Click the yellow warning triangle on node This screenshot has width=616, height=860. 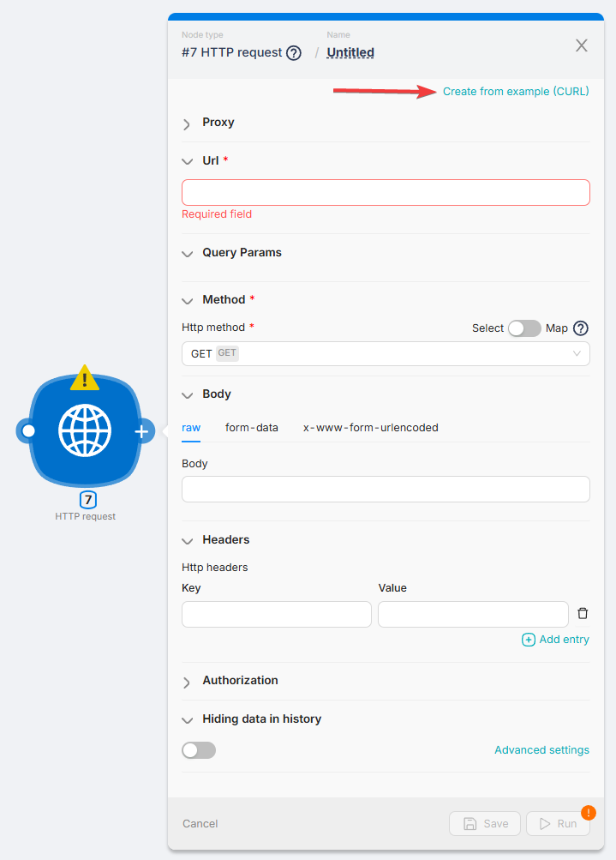(85, 377)
